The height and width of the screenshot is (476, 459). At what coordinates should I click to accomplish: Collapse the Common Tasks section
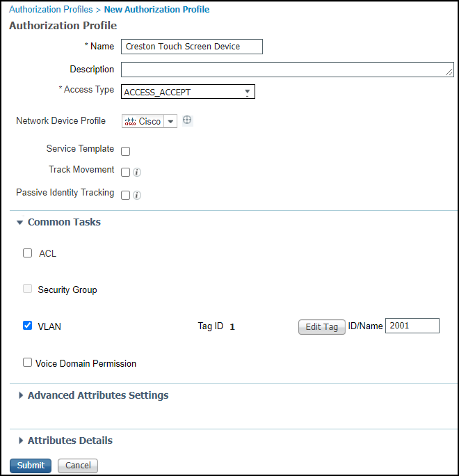click(20, 223)
